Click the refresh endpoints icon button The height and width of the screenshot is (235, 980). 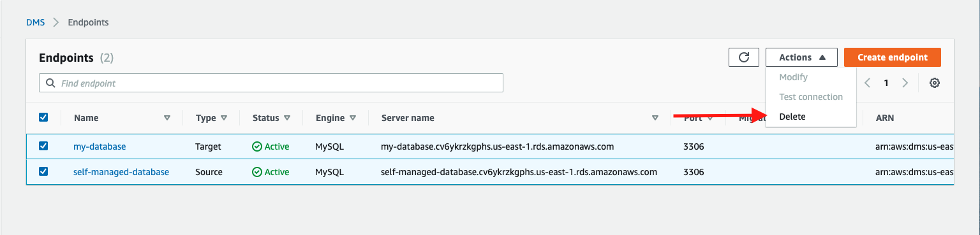click(x=743, y=57)
